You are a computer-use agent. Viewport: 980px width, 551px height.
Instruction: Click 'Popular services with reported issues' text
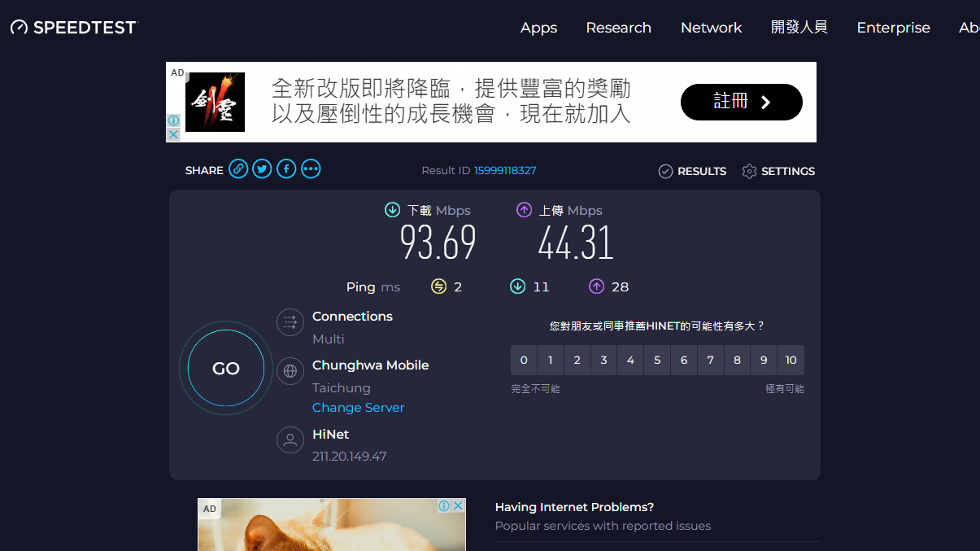pos(603,526)
